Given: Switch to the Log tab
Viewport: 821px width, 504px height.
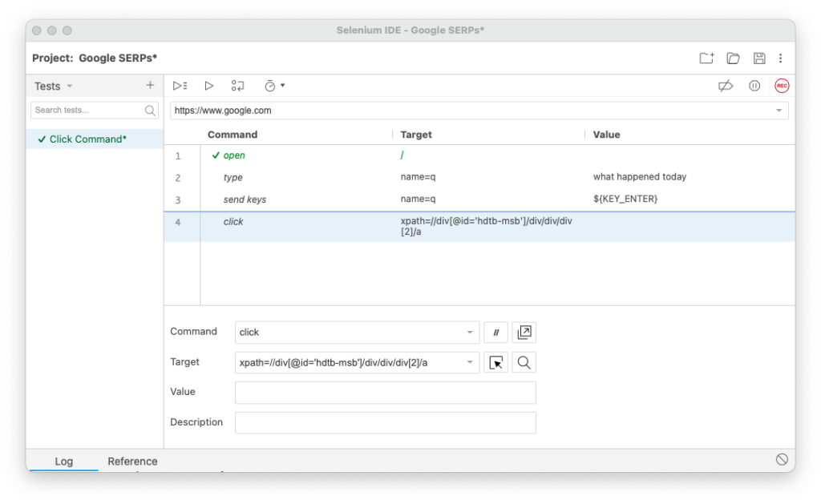Looking at the screenshot, I should [64, 461].
